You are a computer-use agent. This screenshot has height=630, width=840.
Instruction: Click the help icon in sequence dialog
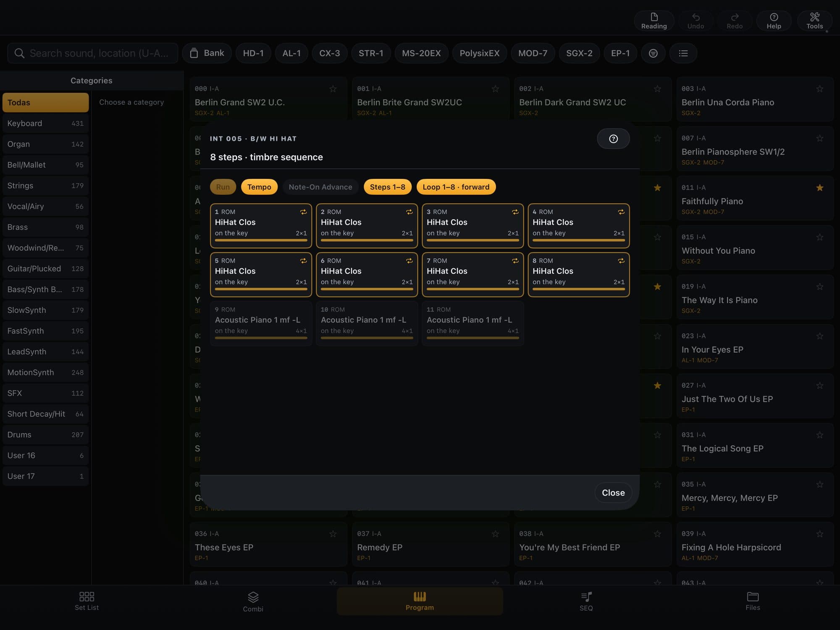pyautogui.click(x=613, y=139)
